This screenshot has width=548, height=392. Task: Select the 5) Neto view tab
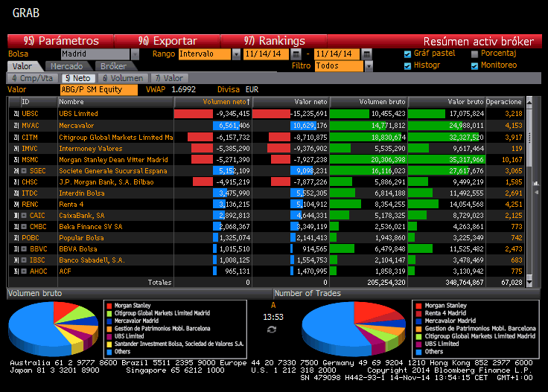78,78
